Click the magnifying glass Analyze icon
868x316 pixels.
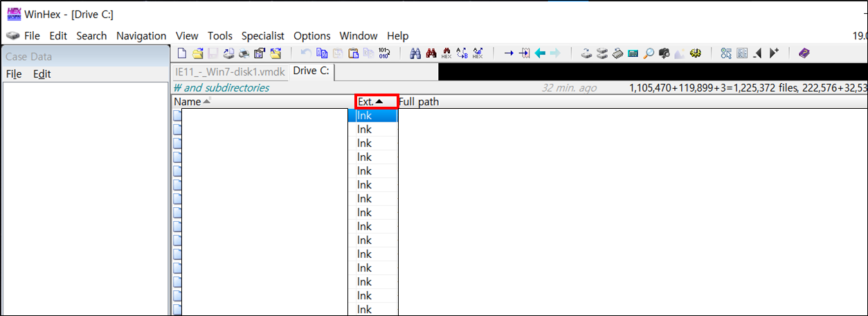tap(649, 53)
